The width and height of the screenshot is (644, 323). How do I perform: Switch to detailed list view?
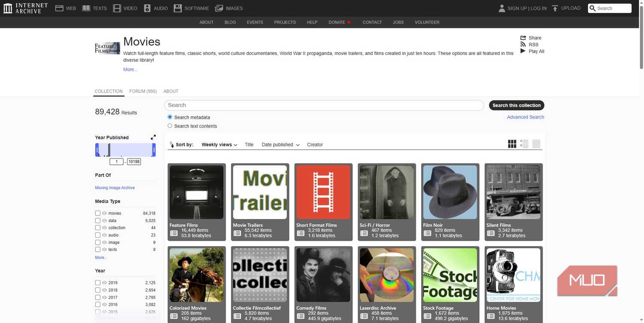coord(524,144)
